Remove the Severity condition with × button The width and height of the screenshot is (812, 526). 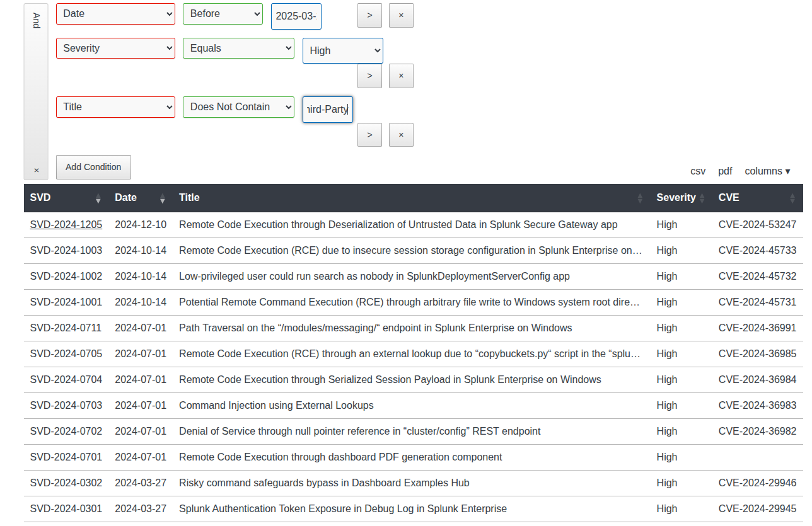coord(401,76)
